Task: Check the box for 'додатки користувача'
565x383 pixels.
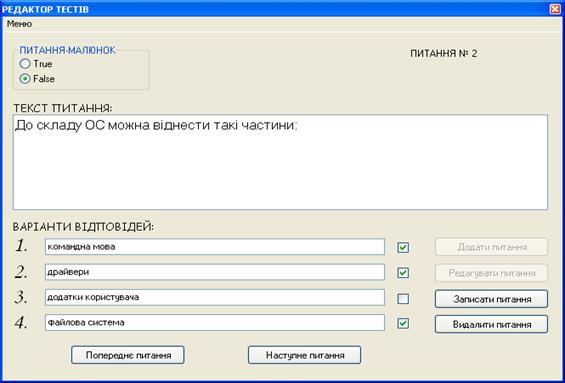Action: click(x=403, y=299)
